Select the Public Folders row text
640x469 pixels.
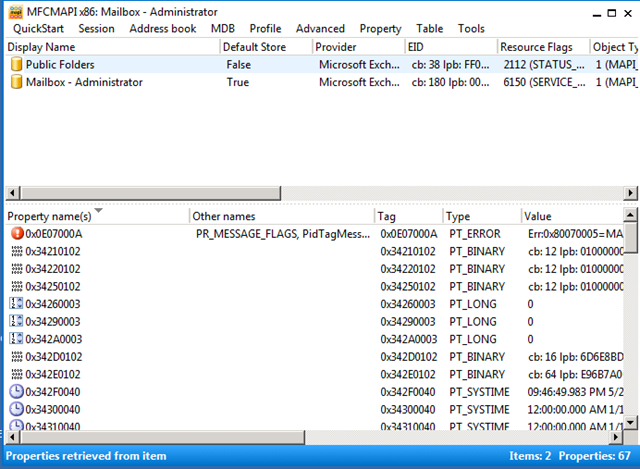click(x=60, y=64)
